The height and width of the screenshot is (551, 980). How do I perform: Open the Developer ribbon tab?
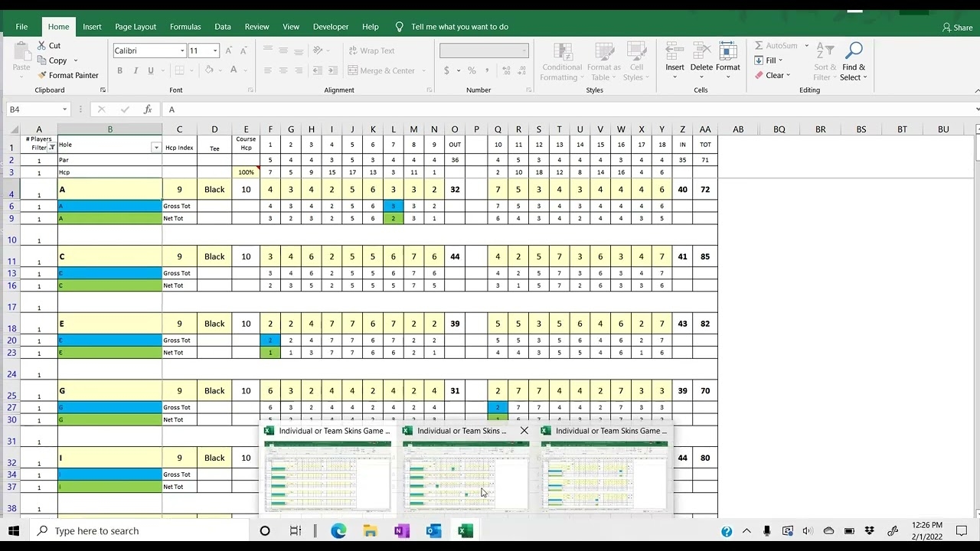[331, 26]
